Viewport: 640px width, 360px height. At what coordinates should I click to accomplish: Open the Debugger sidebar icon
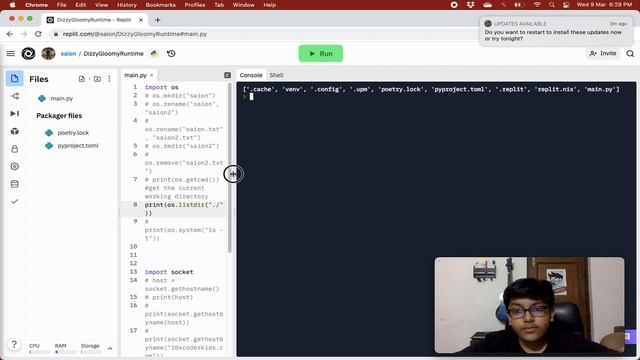pos(15,113)
